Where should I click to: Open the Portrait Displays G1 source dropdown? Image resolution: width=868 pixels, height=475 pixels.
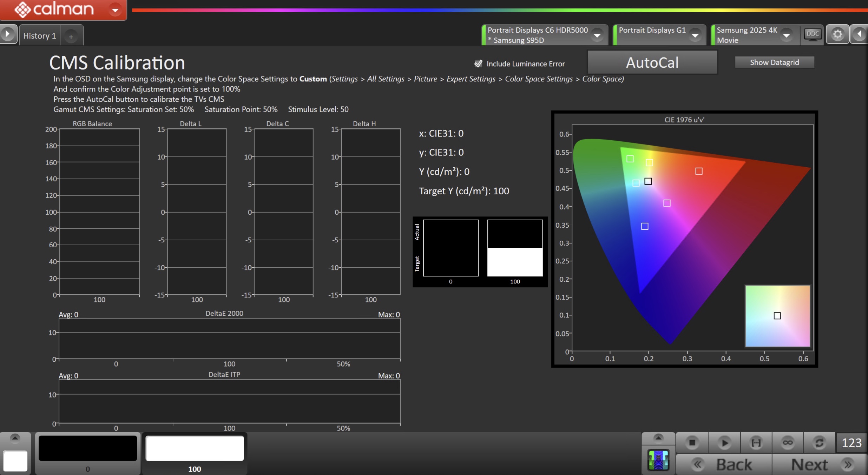pyautogui.click(x=695, y=35)
